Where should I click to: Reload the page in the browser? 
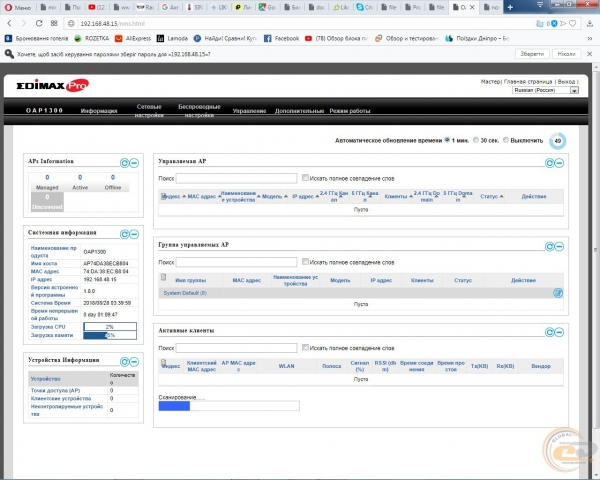pos(39,23)
